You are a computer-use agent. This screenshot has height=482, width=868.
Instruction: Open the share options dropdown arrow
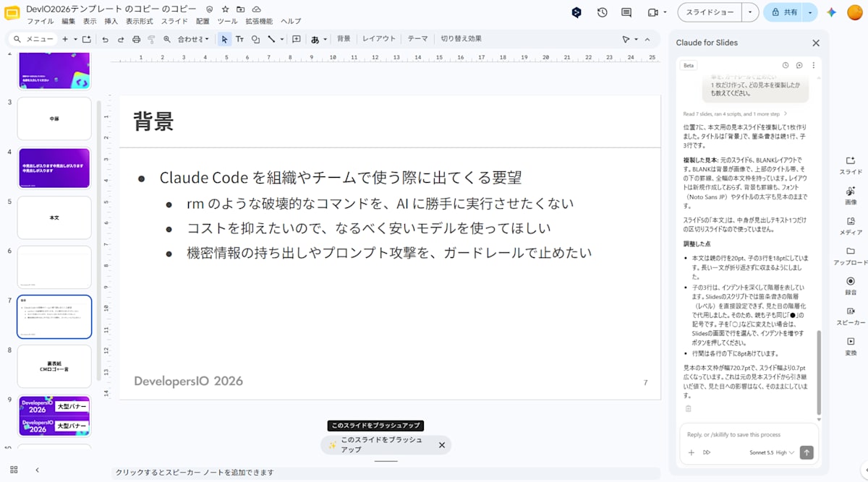[810, 12]
